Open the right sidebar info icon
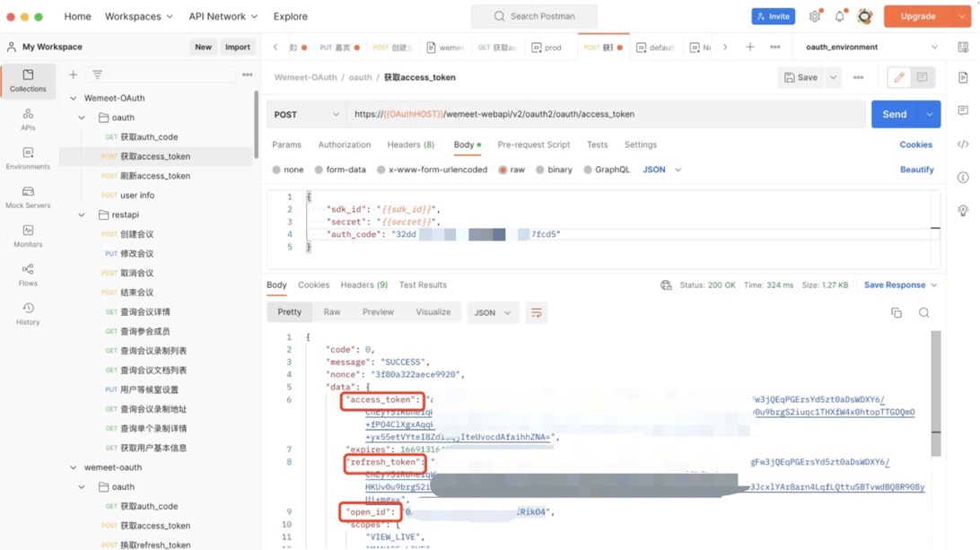Viewport: 980px width, 550px height. pyautogui.click(x=963, y=178)
